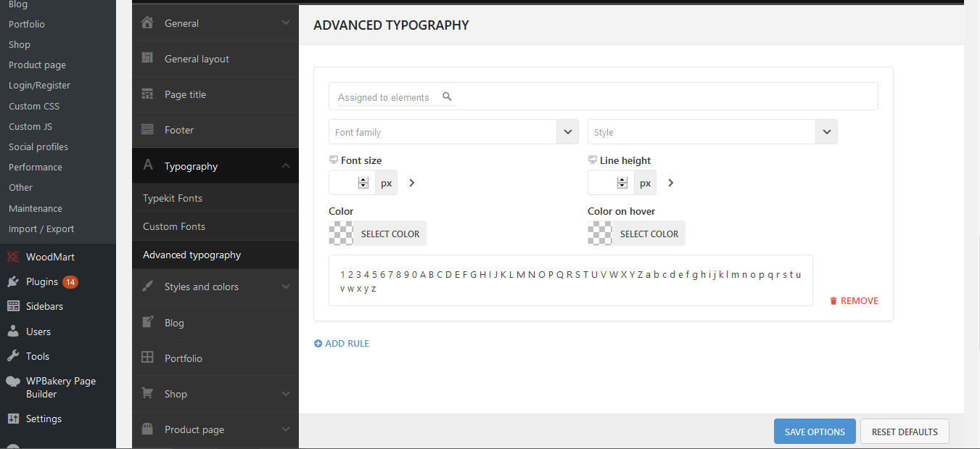Expand Line height responsive options arrow

pyautogui.click(x=671, y=183)
